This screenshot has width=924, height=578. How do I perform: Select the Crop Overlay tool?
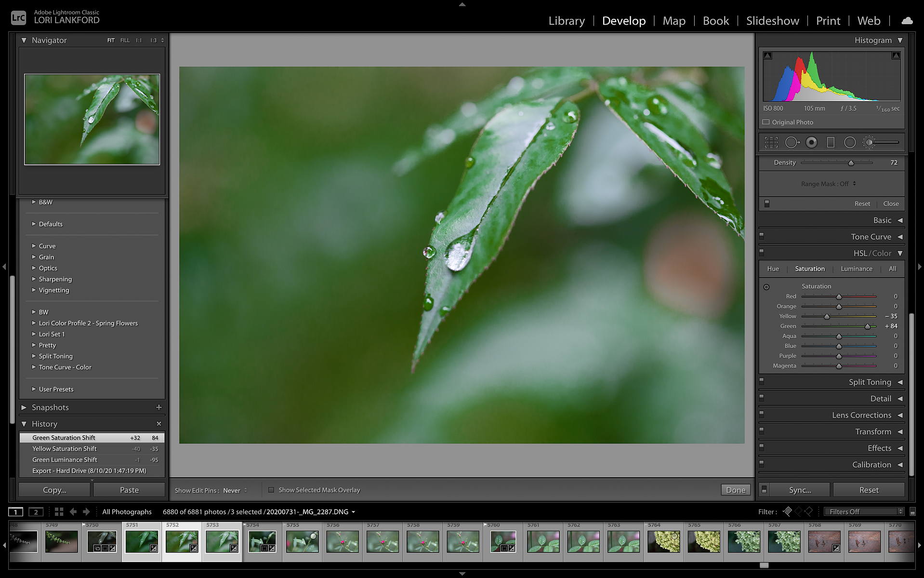[771, 142]
